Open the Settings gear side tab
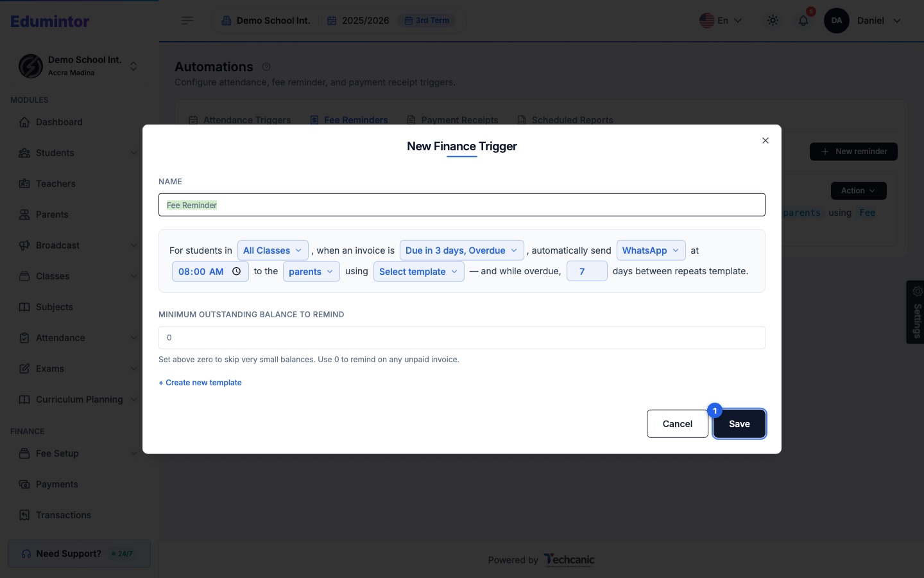This screenshot has width=924, height=578. pos(916,312)
